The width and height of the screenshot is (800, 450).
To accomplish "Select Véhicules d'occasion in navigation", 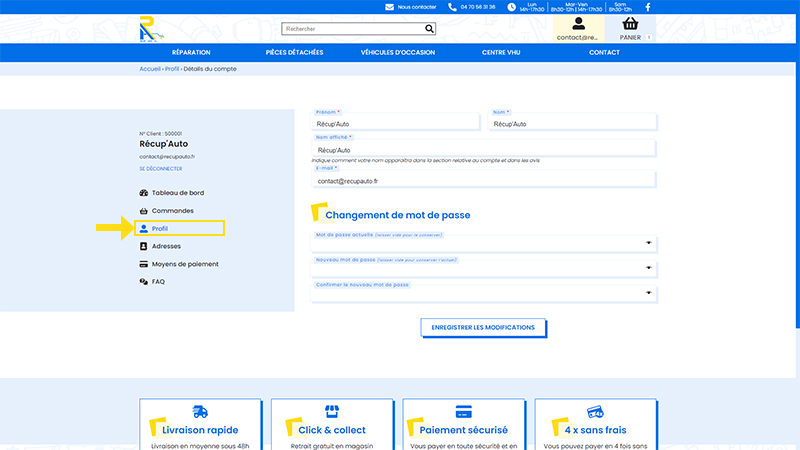I will click(398, 53).
